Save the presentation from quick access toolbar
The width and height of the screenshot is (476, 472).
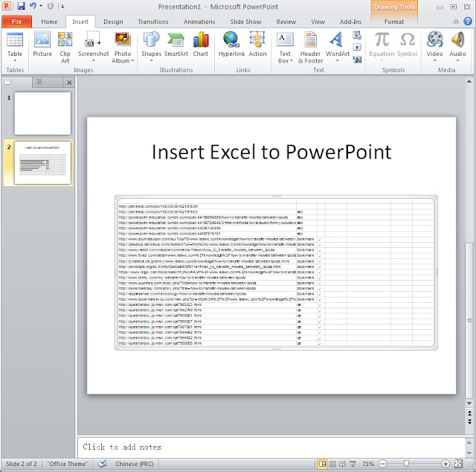click(21, 6)
